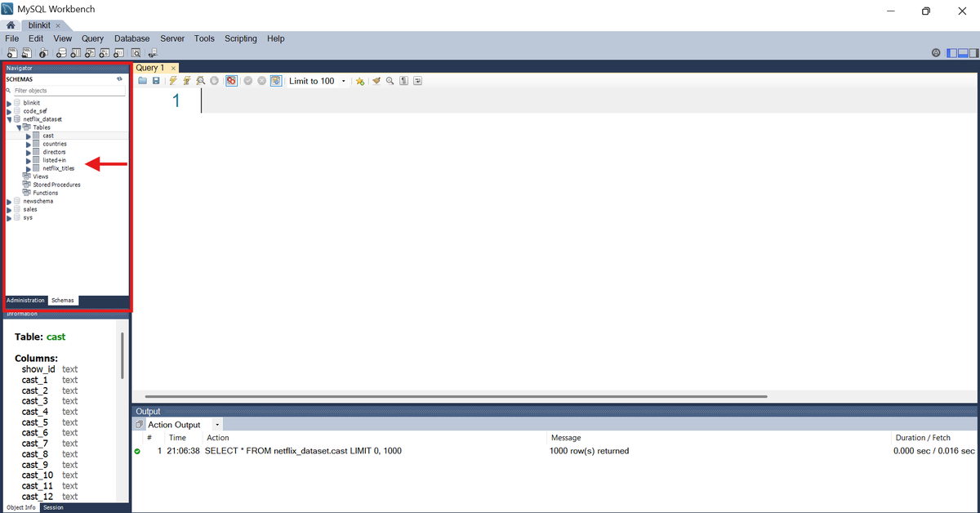Click the star snippet bookmark icon

[x=359, y=81]
